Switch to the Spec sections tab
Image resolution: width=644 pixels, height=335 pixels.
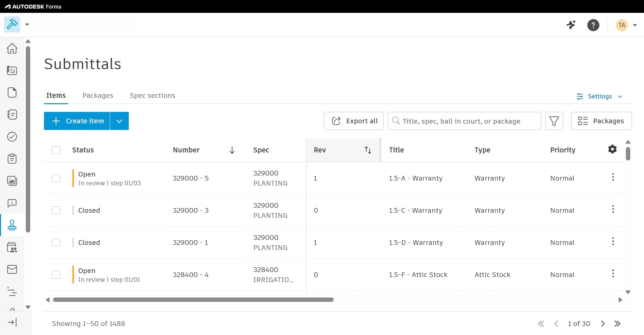[x=152, y=95]
